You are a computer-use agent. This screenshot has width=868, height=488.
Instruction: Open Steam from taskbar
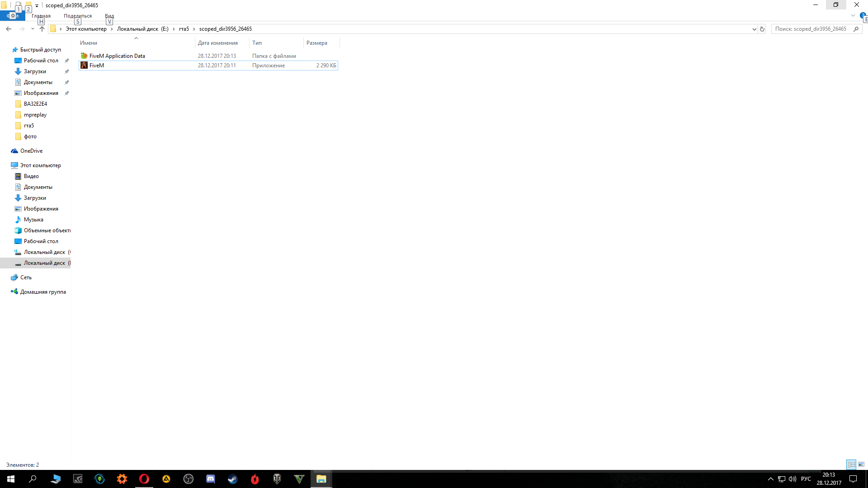[x=233, y=479]
